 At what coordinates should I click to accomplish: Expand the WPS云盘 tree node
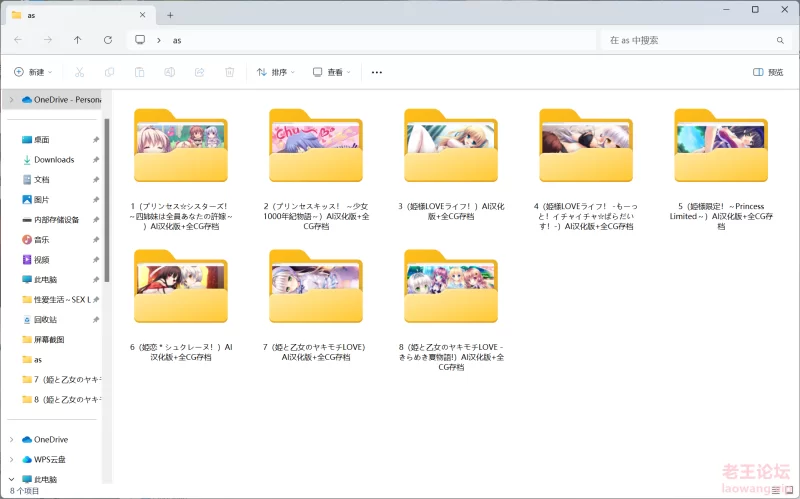(x=11, y=459)
